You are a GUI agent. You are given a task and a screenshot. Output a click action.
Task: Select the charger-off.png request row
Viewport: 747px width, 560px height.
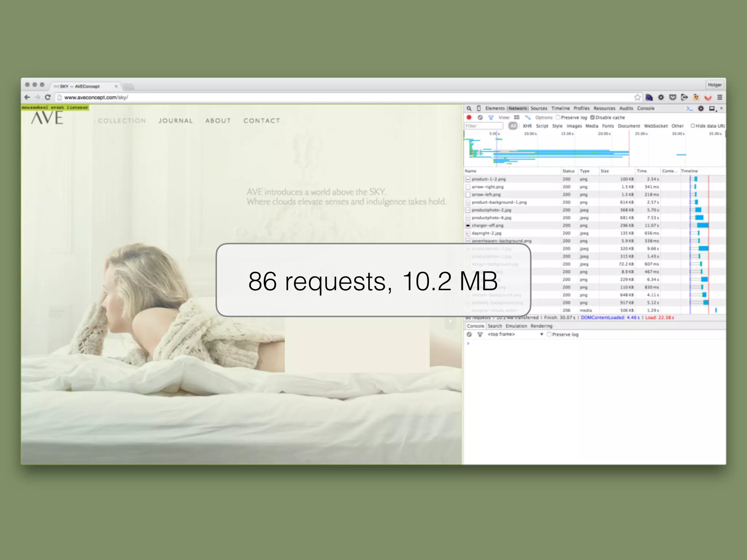coord(595,225)
